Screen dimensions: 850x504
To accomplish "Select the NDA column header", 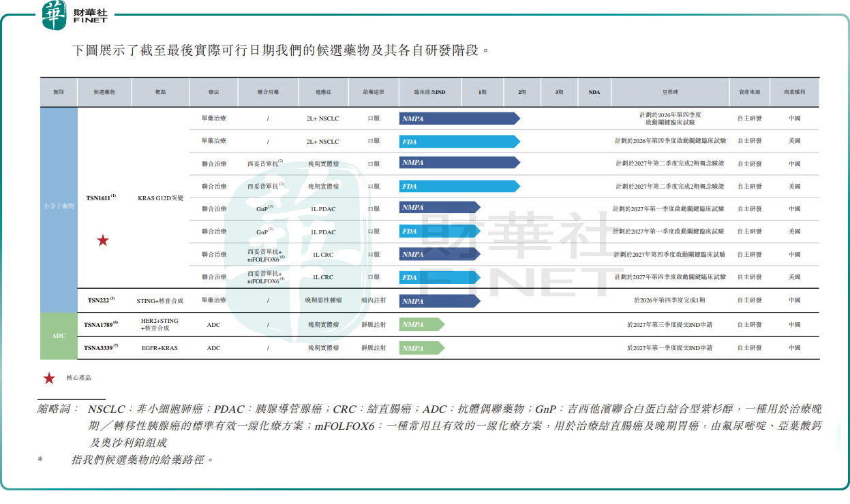I will point(594,92).
